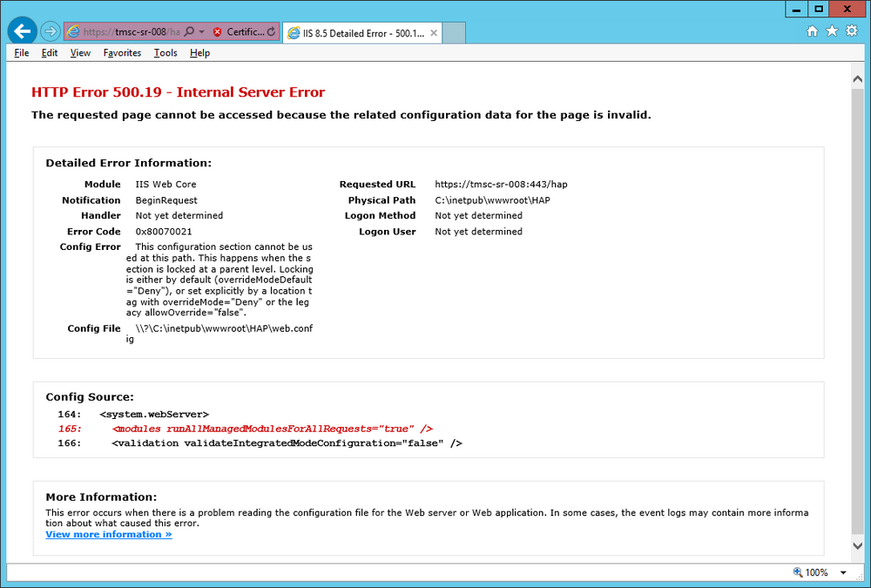This screenshot has height=588, width=871.
Task: Click the Physical Path C:\inetpub\wwwroot\HAP
Action: pos(492,200)
